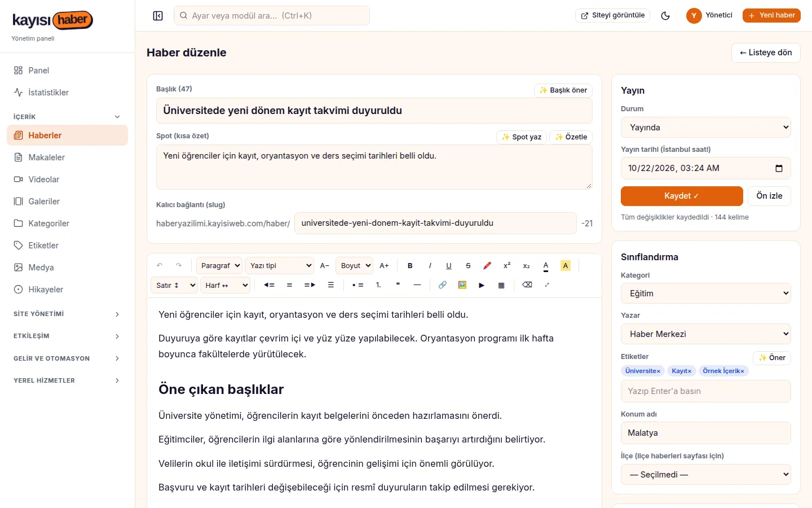Image resolution: width=812 pixels, height=508 pixels.
Task: Create a bulleted list
Action: (x=358, y=285)
